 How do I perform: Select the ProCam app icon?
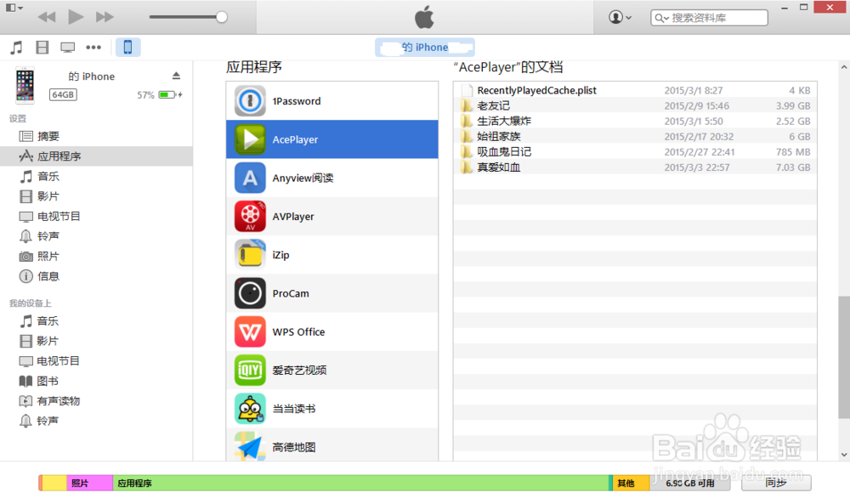250,293
